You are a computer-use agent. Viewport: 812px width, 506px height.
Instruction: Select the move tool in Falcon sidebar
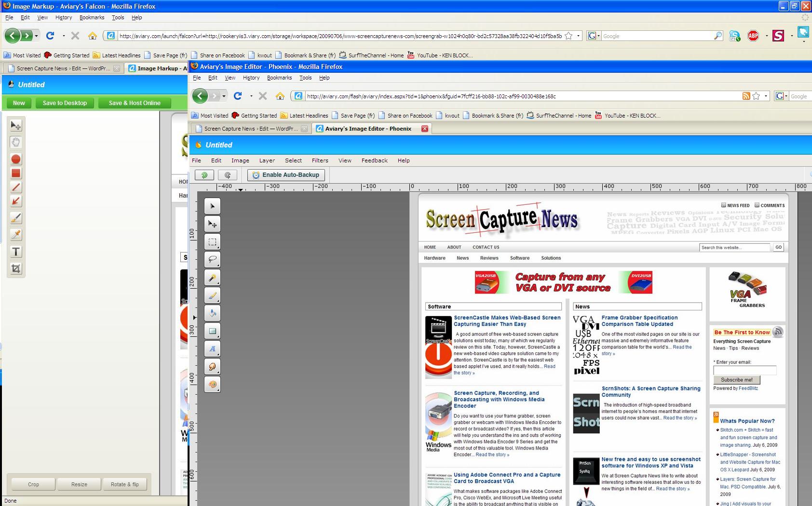[16, 125]
